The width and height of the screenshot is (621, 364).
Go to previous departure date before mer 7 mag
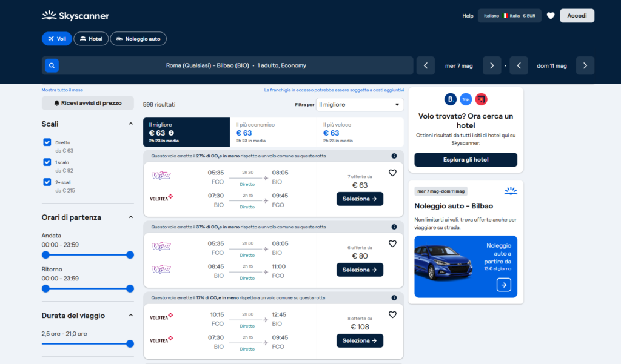coord(426,65)
